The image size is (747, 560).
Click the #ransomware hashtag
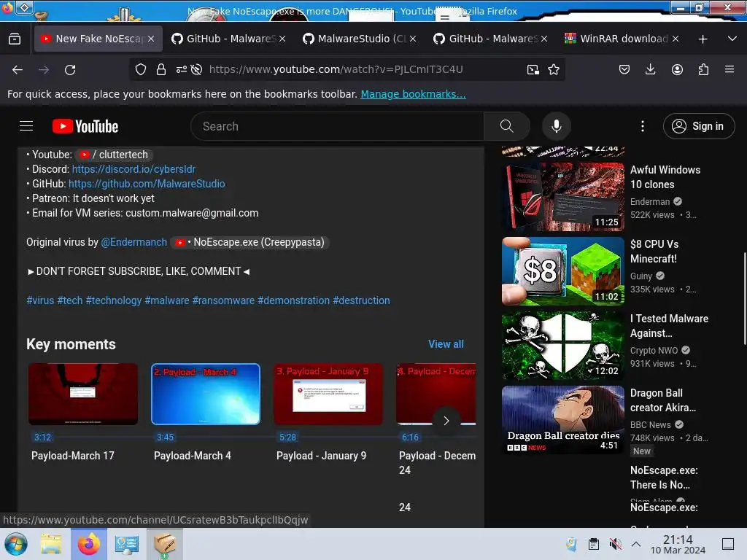pos(223,300)
